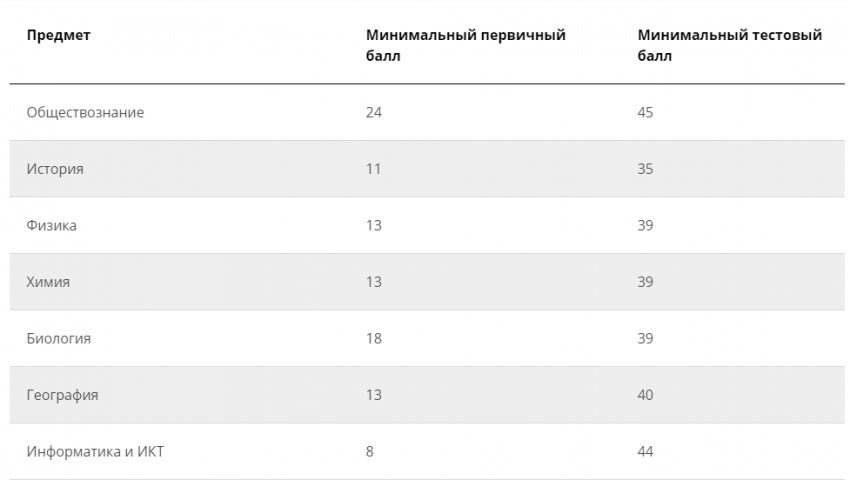Select the 'История' subject cell
The image size is (850, 480).
click(x=55, y=169)
